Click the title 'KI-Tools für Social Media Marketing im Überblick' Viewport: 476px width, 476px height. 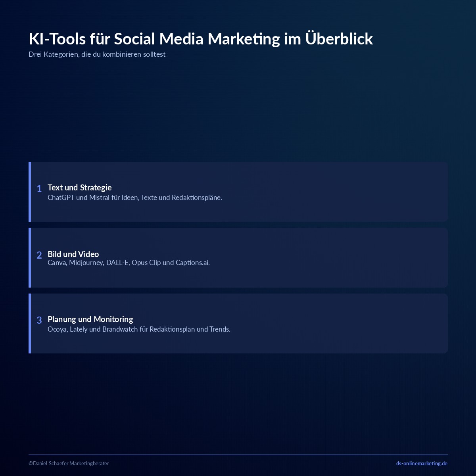coord(201,39)
